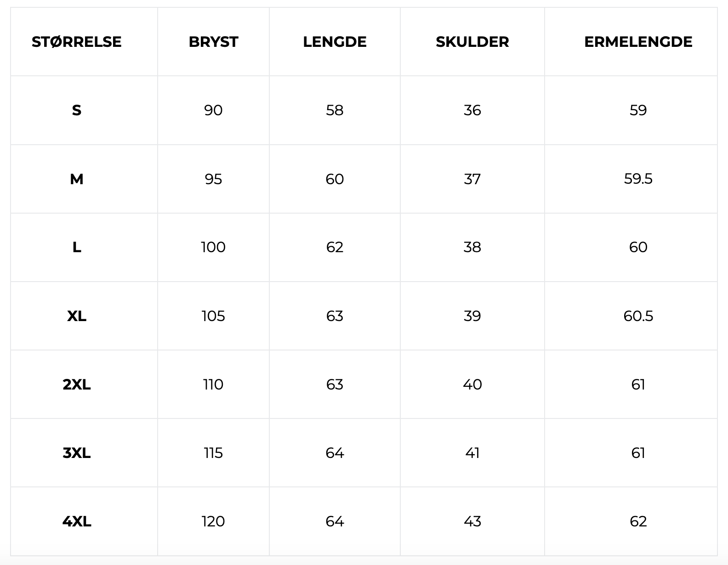Click the STØRRELSE column header
Viewport: 728px width, 565px height.
pyautogui.click(x=76, y=42)
